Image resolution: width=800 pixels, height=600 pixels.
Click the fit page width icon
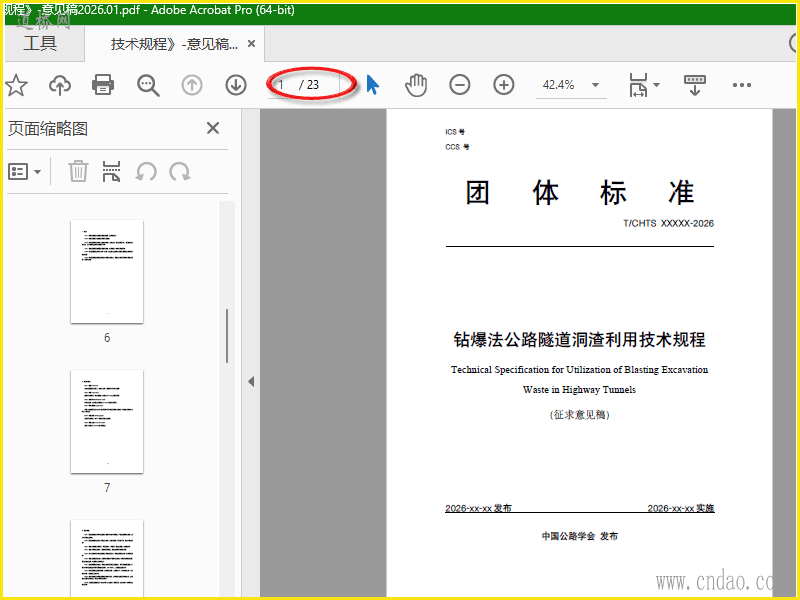click(638, 85)
